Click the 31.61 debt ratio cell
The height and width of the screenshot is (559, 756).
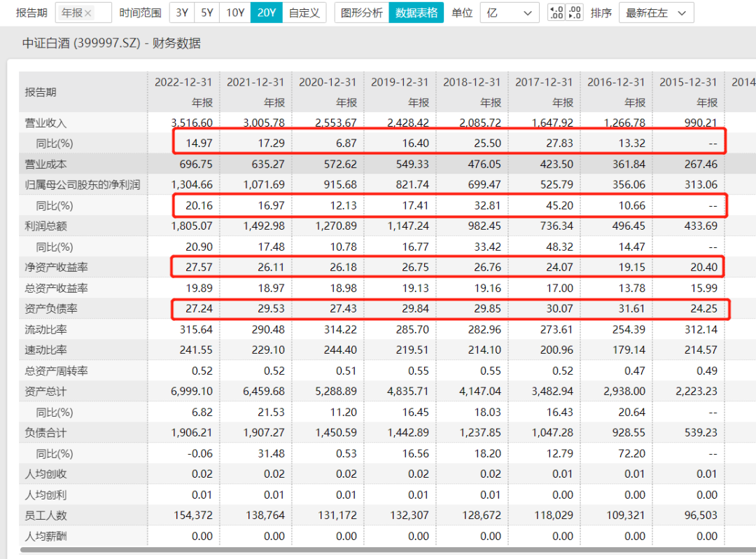pyautogui.click(x=632, y=309)
